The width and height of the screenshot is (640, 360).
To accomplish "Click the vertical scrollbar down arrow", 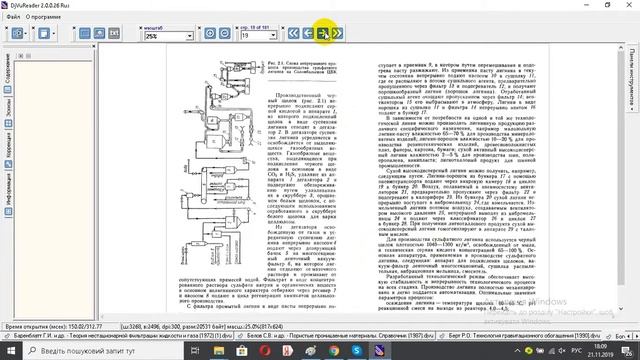I will click(621, 309).
